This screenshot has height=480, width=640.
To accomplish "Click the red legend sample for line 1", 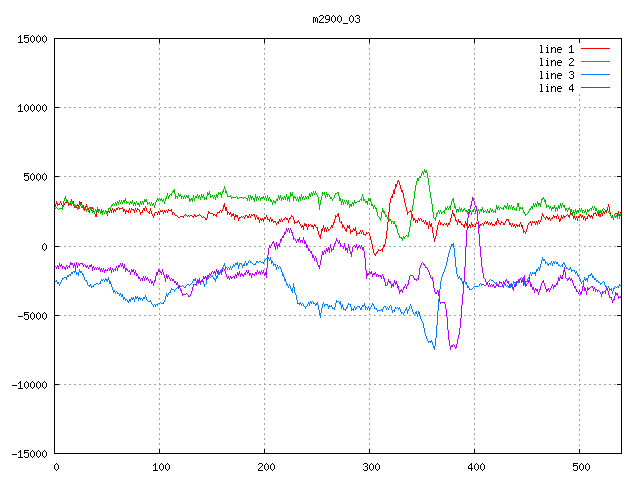I will point(595,49).
